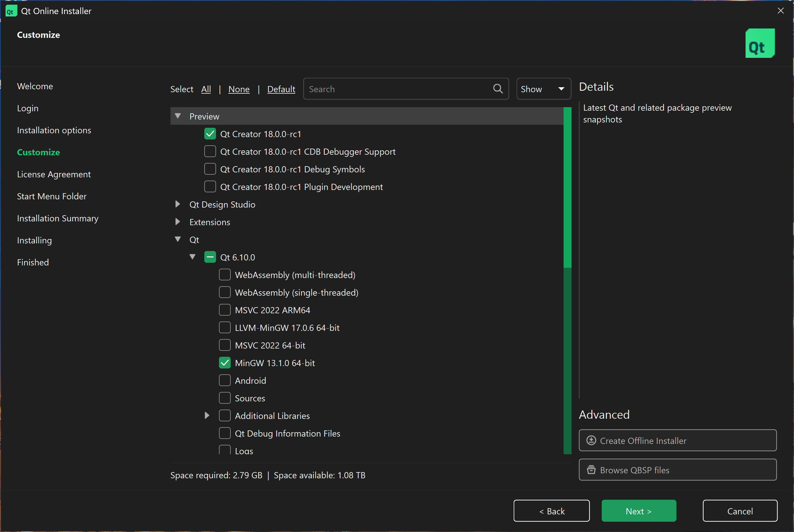
Task: Check WebAssembly (multi-threaded) component
Action: click(225, 275)
